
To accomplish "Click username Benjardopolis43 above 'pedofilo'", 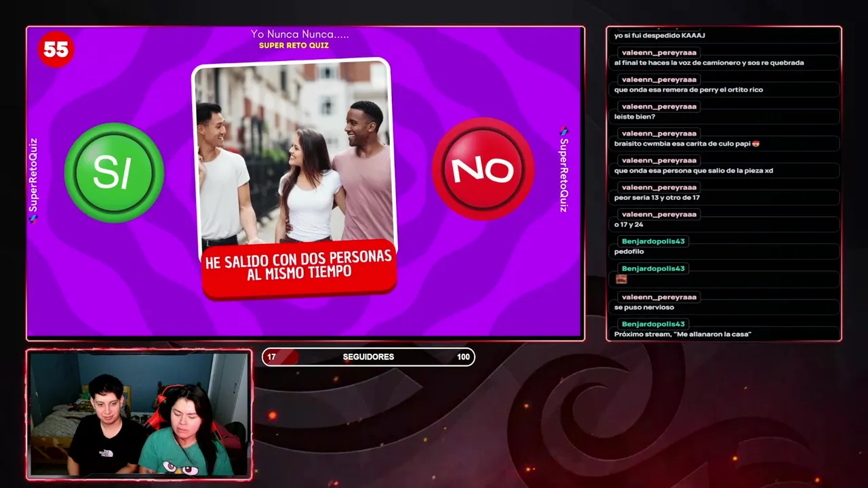I will coord(654,241).
